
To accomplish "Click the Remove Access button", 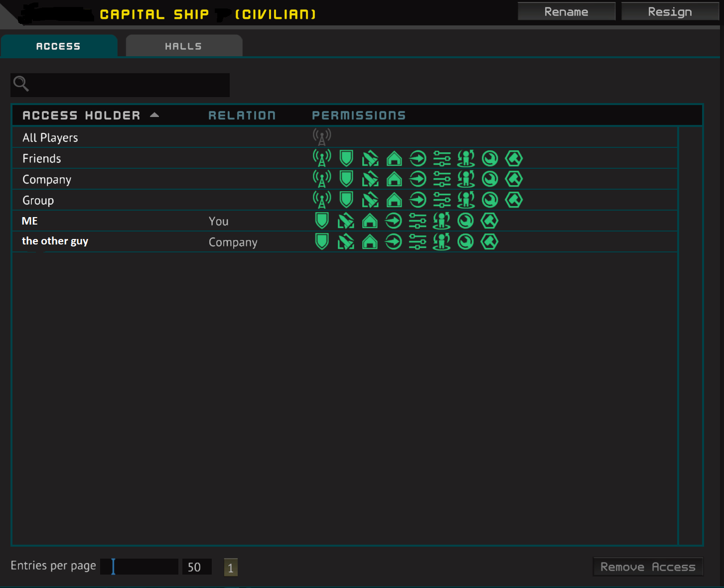I will (648, 567).
